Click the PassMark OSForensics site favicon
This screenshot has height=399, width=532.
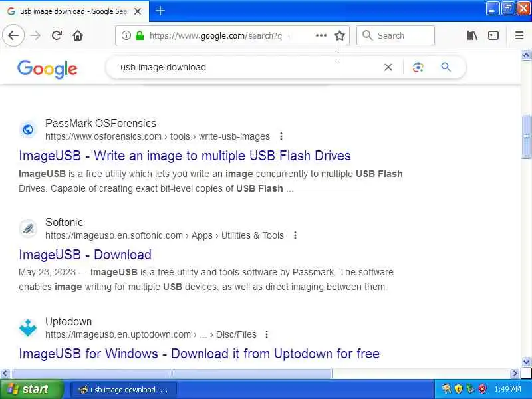click(28, 129)
